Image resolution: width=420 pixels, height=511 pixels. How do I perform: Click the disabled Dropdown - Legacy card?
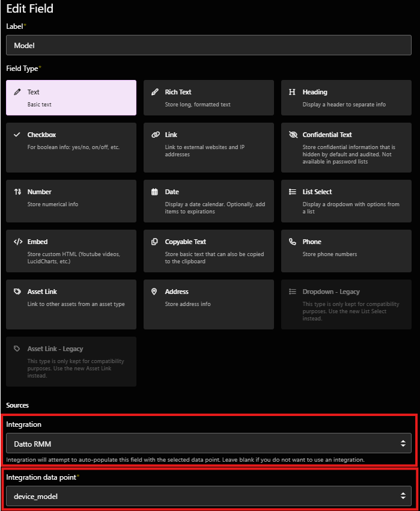(346, 304)
